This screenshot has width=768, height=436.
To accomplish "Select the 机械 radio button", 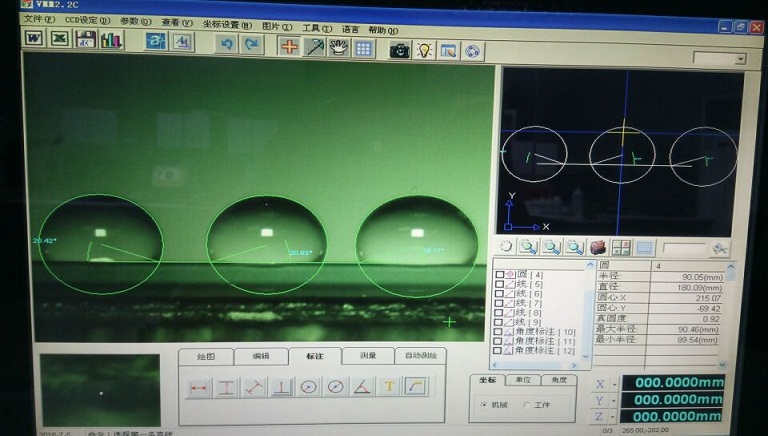I will 485,404.
